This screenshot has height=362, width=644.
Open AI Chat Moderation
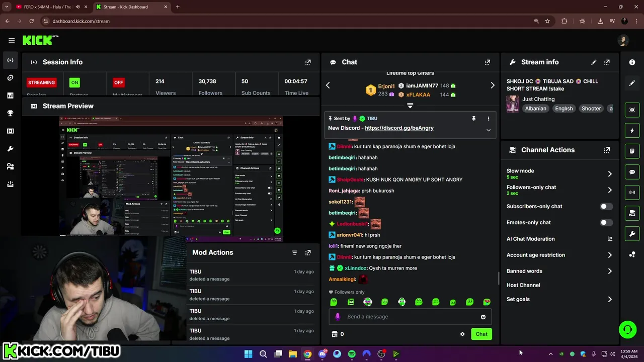point(559,239)
